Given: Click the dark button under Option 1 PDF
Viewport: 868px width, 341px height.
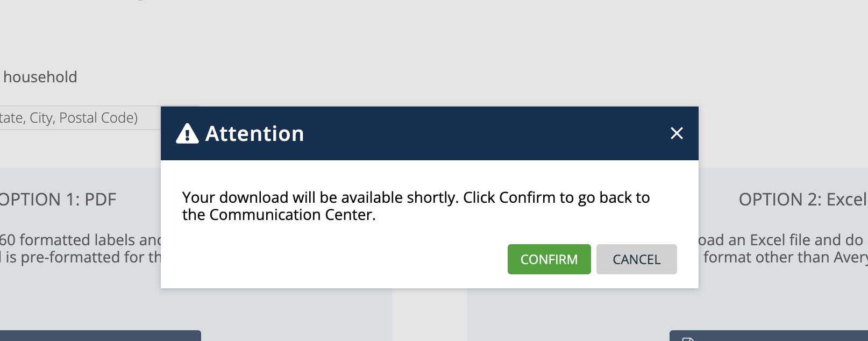Looking at the screenshot, I should (101, 336).
